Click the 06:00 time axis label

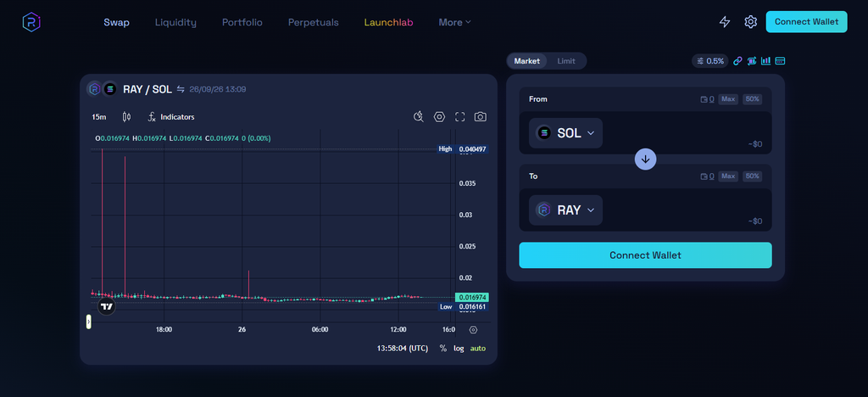point(320,329)
